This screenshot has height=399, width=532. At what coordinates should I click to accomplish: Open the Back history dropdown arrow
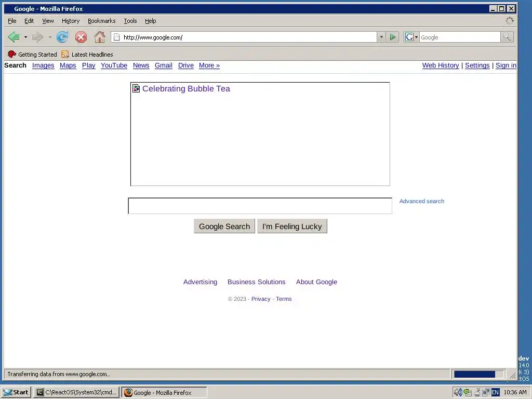25,37
